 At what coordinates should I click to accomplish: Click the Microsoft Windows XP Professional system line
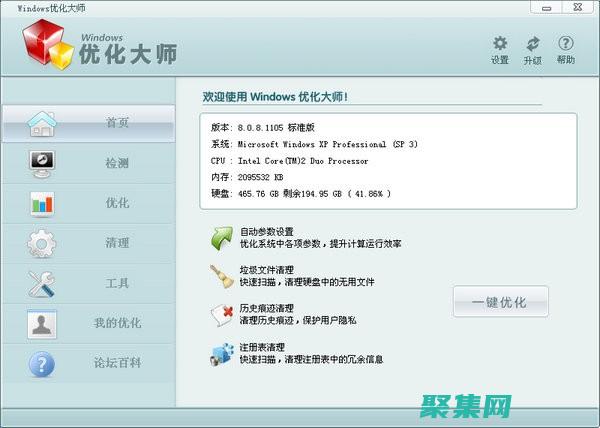coord(314,144)
